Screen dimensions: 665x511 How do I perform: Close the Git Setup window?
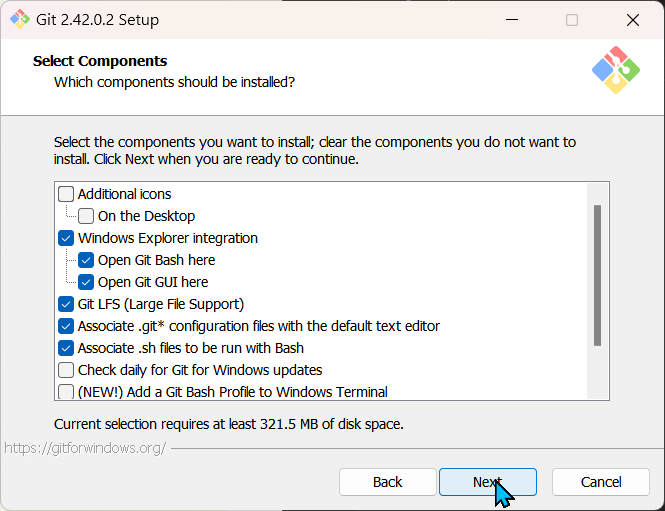coord(633,20)
